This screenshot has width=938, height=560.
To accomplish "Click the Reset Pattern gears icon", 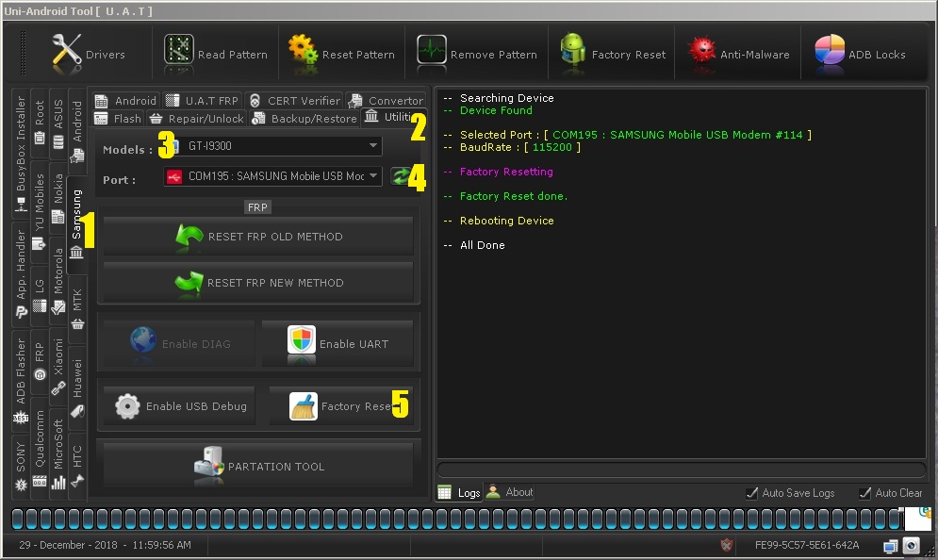I will click(x=303, y=50).
